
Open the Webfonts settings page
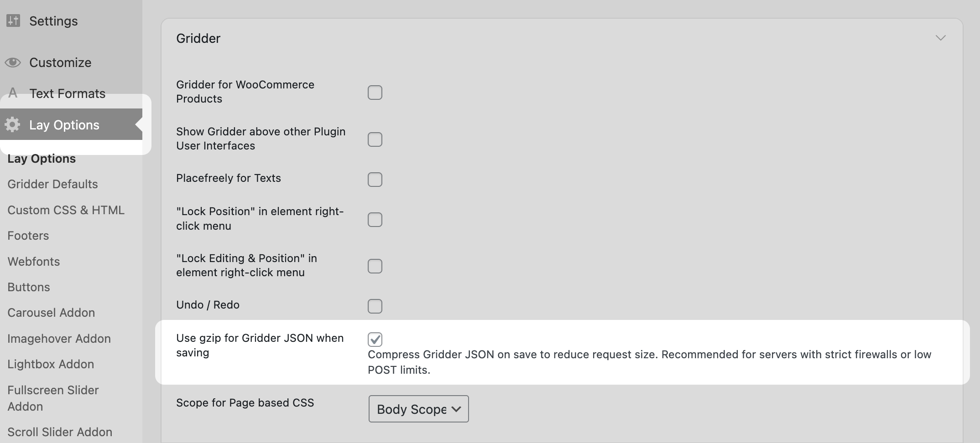point(33,261)
